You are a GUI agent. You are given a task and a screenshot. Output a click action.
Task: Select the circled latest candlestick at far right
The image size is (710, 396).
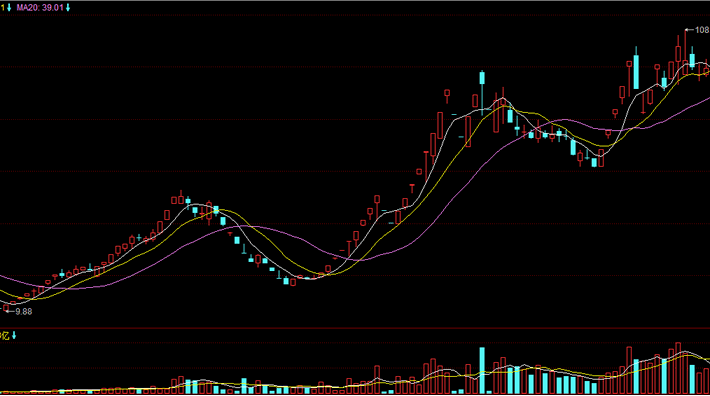[x=706, y=71]
